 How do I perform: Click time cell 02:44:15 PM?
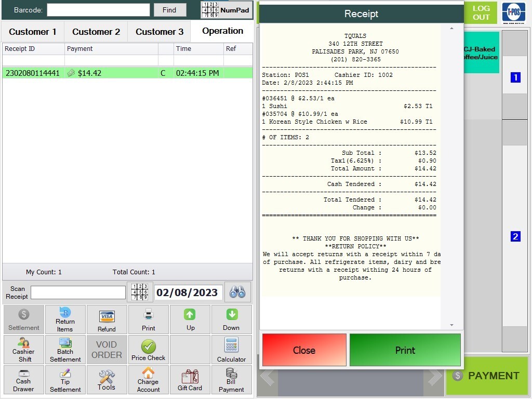(x=198, y=73)
